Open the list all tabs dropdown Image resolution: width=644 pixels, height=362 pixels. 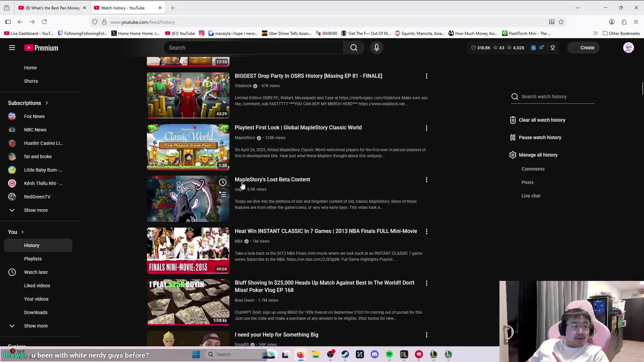(x=577, y=8)
